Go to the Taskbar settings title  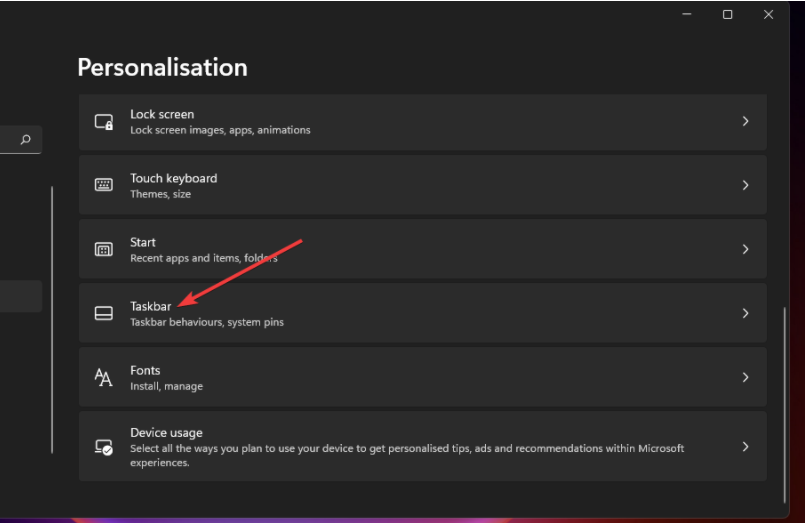point(150,306)
